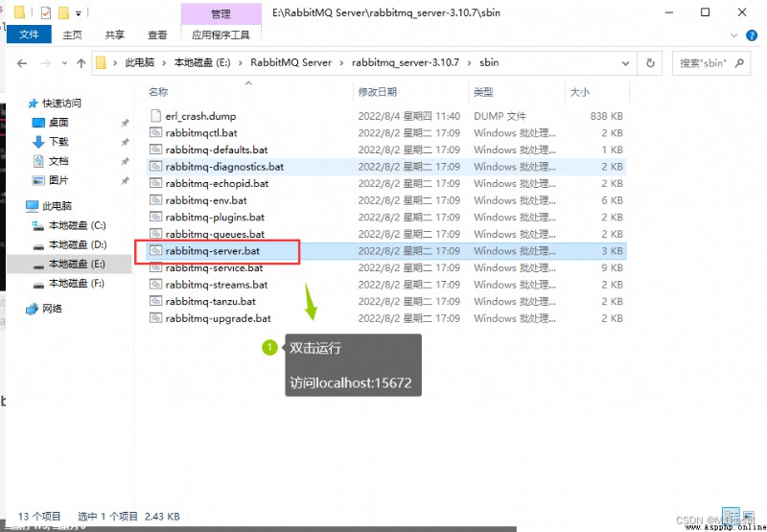This screenshot has height=532, width=767.
Task: Select 网络 in the navigation pane
Action: pyautogui.click(x=53, y=309)
